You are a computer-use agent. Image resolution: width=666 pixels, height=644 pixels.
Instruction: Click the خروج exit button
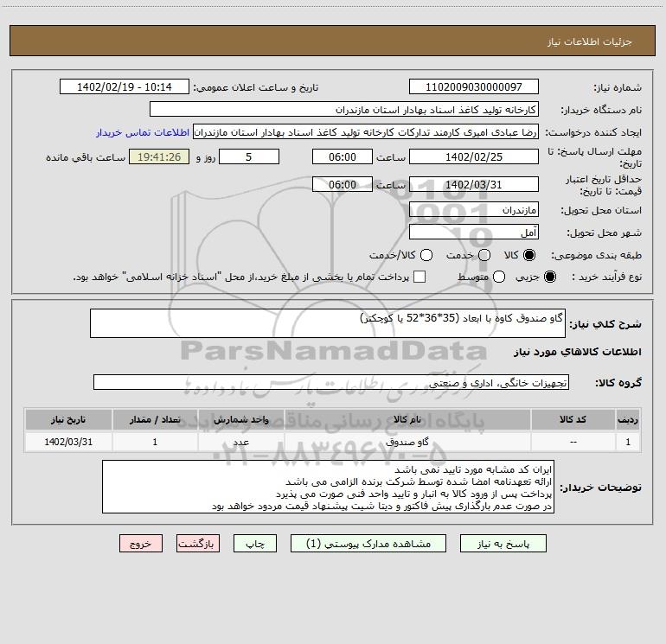141,544
